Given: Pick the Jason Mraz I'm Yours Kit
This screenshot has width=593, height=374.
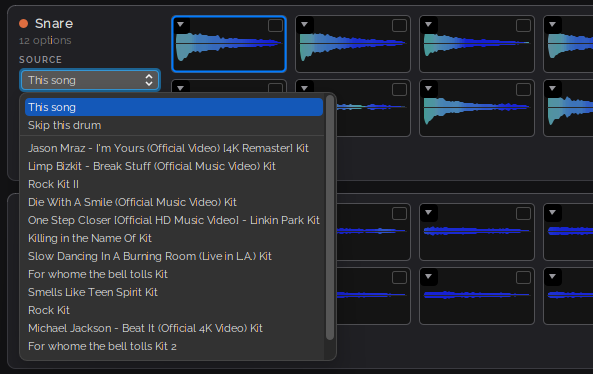Looking at the screenshot, I should (x=174, y=148).
